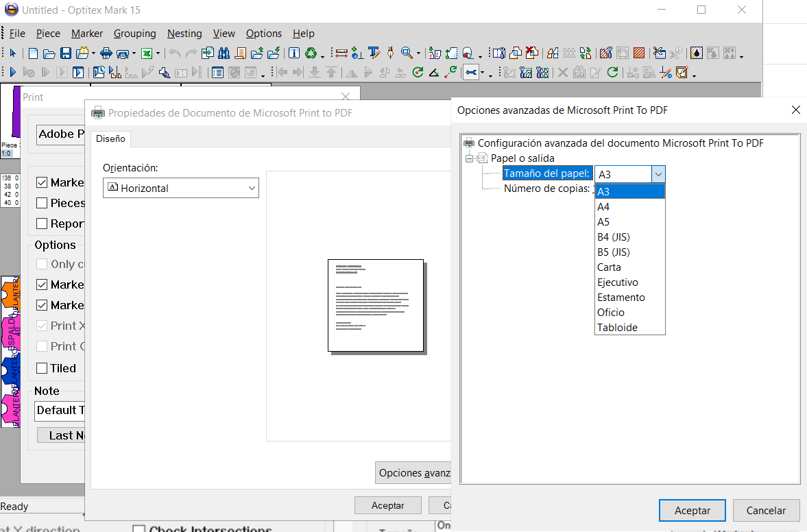The image size is (807, 532).
Task: Select Oficio in the paper size list
Action: point(630,313)
